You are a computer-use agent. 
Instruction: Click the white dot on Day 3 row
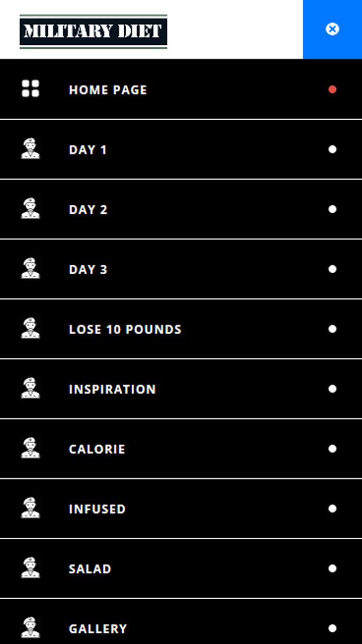coord(332,269)
